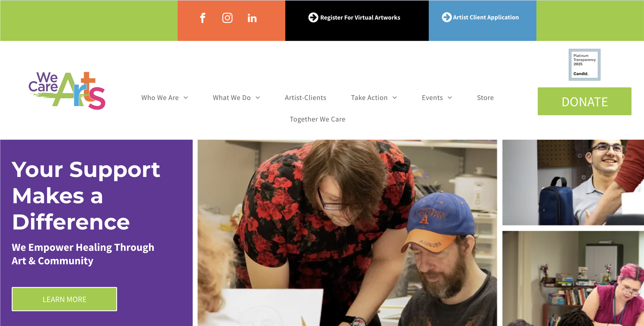Click the large center photo of artists
This screenshot has width=644, height=326.
[347, 233]
